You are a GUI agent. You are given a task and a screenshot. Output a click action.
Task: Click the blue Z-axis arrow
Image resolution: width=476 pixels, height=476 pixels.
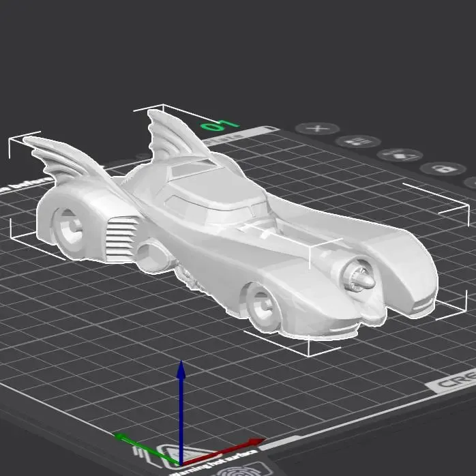[x=181, y=411]
